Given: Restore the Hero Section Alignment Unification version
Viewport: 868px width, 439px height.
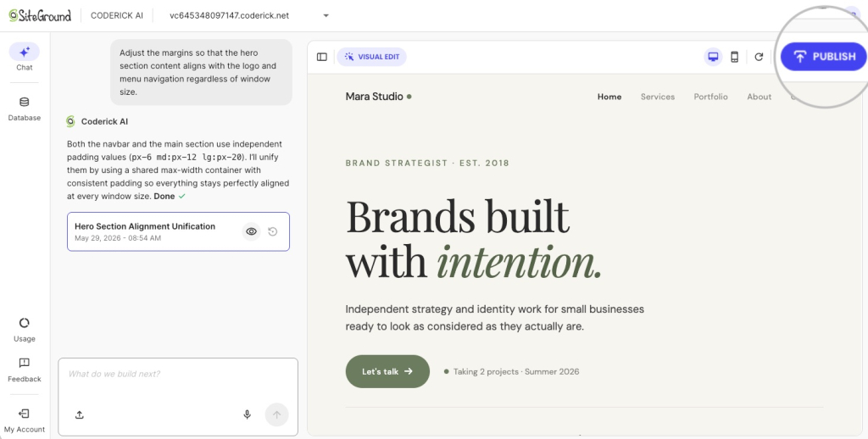Looking at the screenshot, I should 272,231.
